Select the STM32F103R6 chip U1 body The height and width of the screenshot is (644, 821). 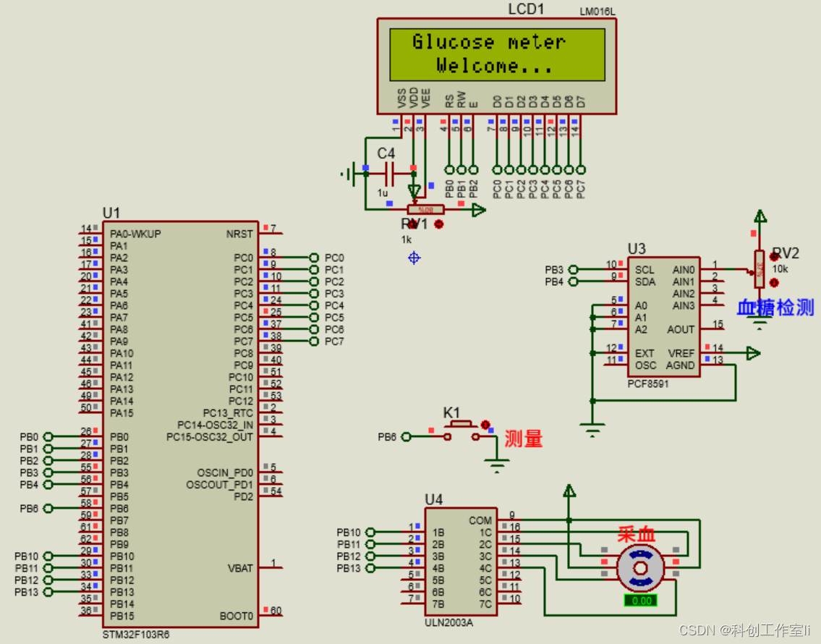click(181, 424)
